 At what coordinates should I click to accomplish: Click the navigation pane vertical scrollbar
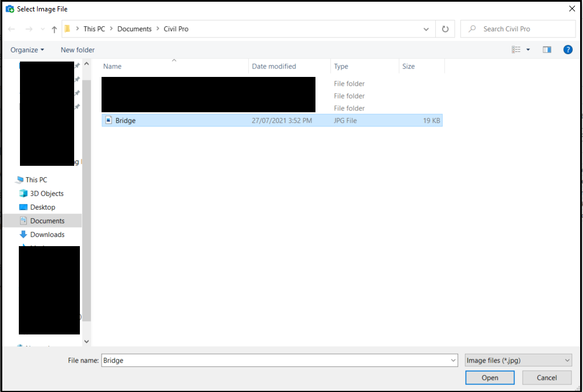coord(87,199)
